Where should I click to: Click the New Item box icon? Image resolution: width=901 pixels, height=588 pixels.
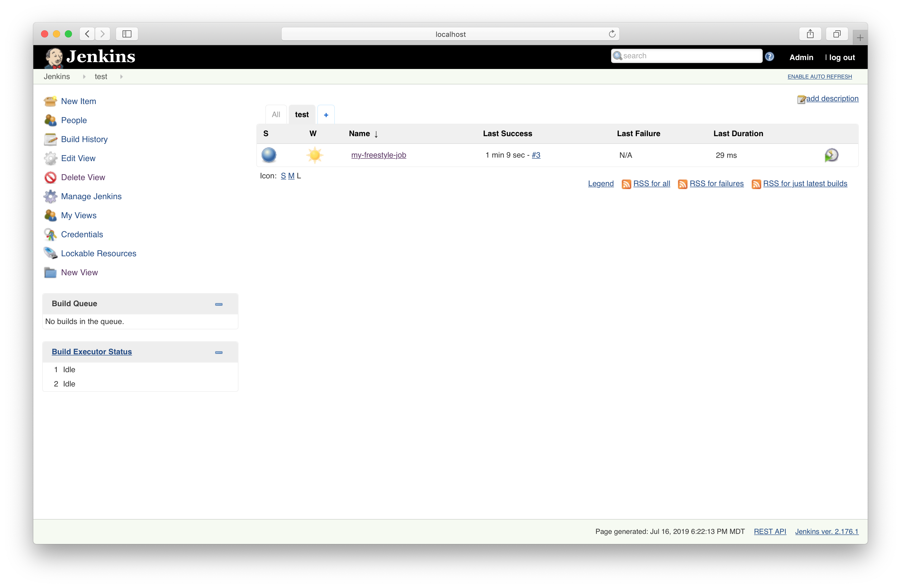[50, 101]
